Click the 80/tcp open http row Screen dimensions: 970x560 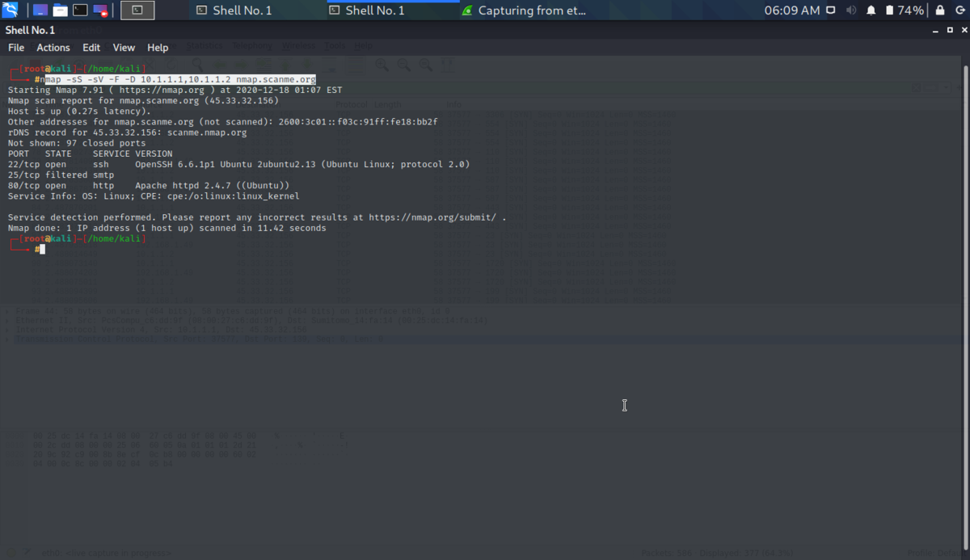click(x=149, y=185)
